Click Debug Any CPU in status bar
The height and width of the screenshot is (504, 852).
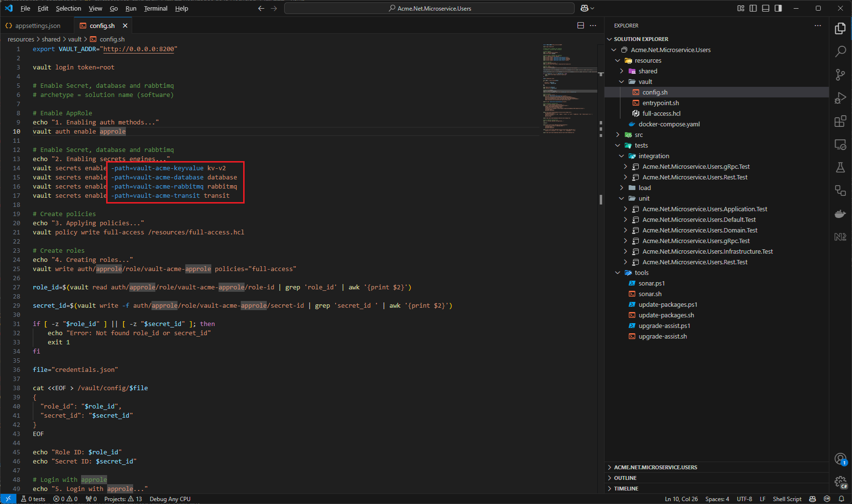point(170,499)
